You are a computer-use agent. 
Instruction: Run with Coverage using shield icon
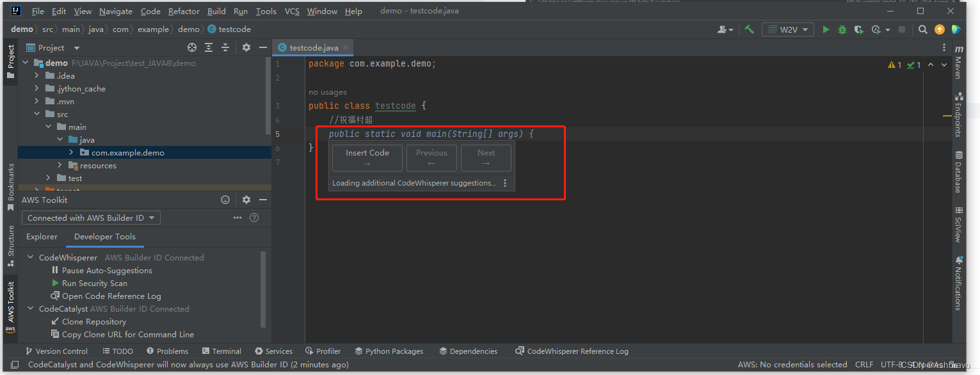[x=858, y=29]
